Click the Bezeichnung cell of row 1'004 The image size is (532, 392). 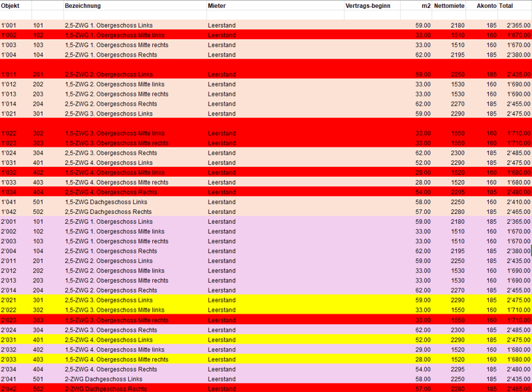111,55
